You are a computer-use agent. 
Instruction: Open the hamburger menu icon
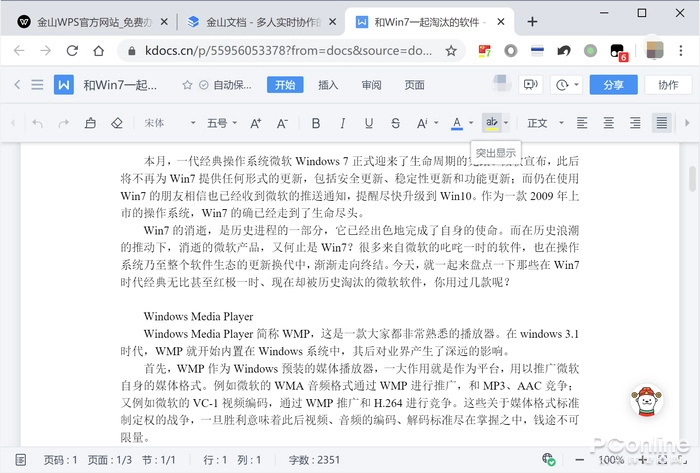37,85
